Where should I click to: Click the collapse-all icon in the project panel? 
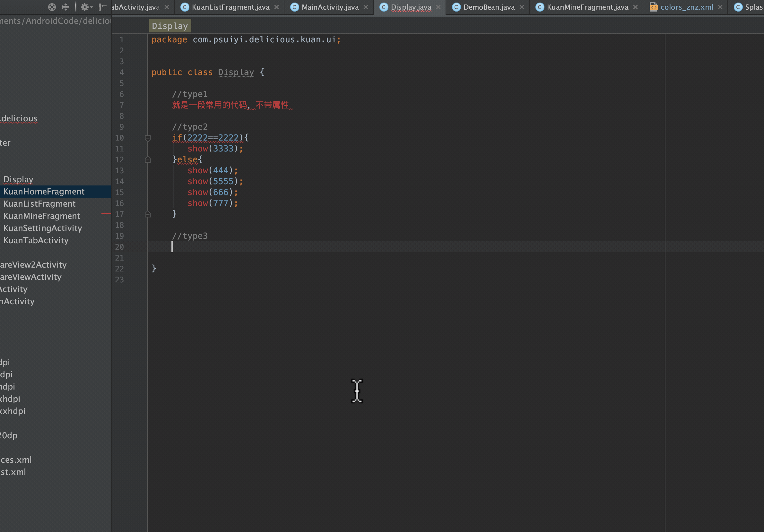point(66,7)
